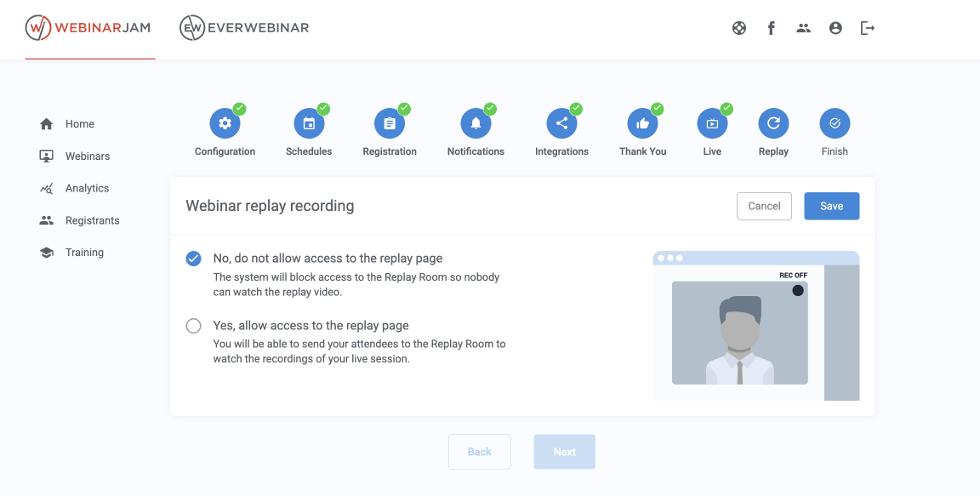Go to the Finish step icon
Viewport: 980px width, 496px height.
click(x=835, y=124)
